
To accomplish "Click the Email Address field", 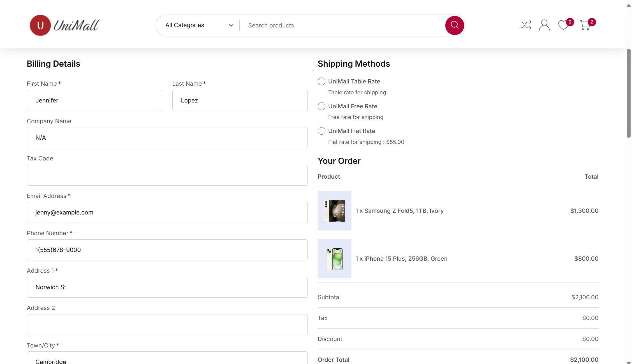I will click(167, 213).
